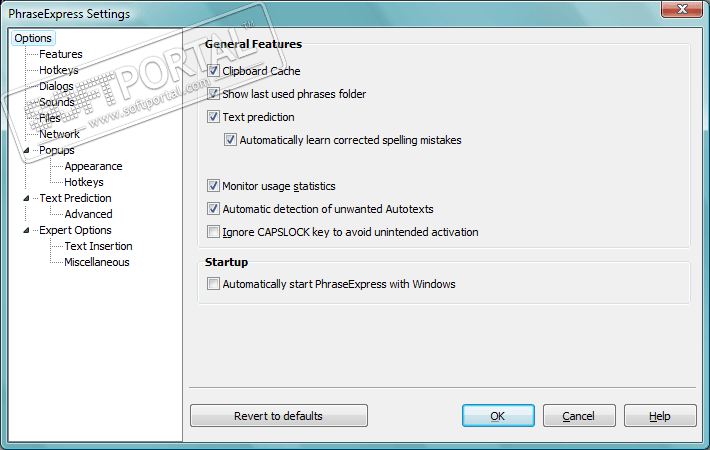Click the Cancel button
This screenshot has width=710, height=450.
click(579, 416)
